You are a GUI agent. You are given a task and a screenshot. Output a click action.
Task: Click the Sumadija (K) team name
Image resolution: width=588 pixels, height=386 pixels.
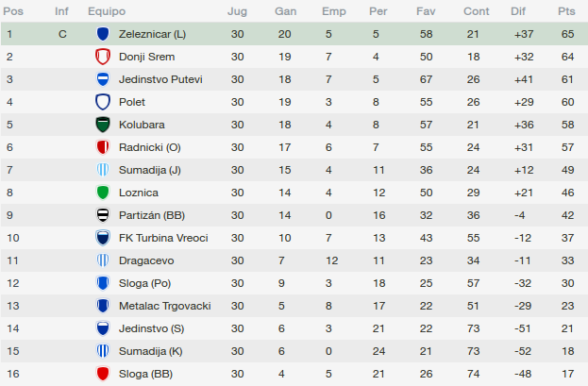151,351
